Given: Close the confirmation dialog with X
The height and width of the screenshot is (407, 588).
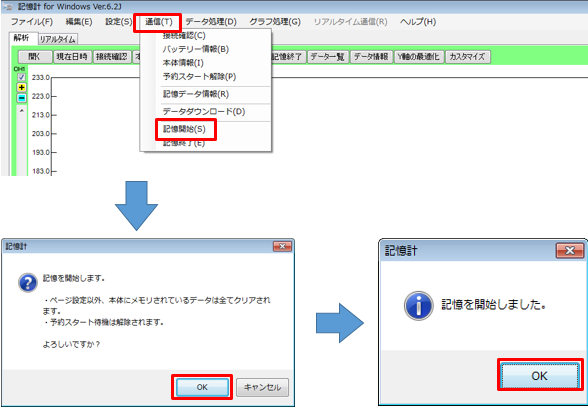Looking at the screenshot, I should tap(282, 246).
